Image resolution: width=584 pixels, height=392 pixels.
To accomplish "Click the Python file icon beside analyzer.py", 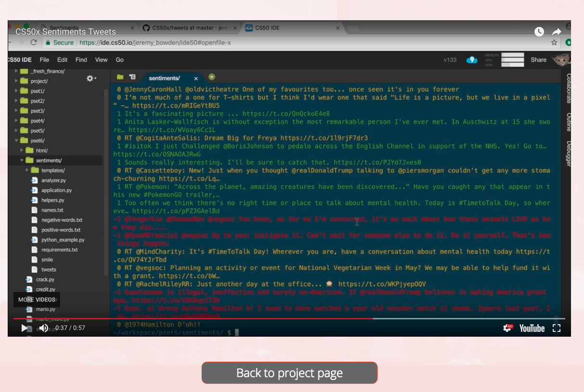I will click(x=34, y=180).
